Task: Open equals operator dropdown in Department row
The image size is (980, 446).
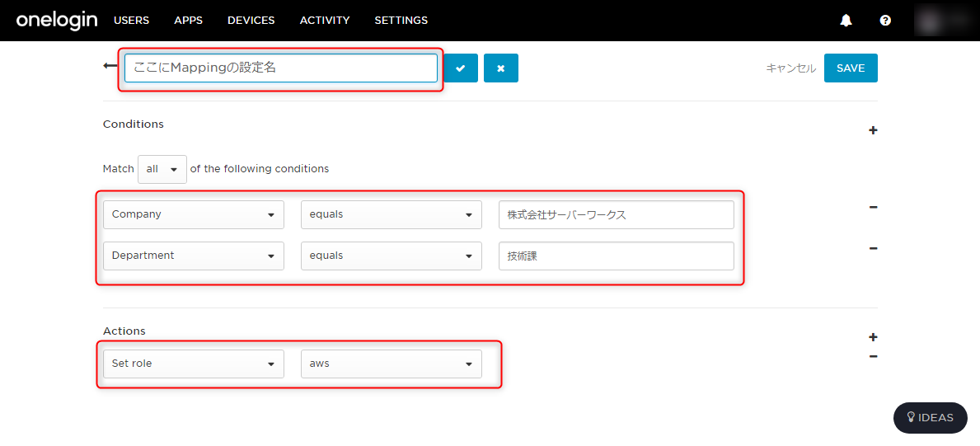Action: pos(392,256)
